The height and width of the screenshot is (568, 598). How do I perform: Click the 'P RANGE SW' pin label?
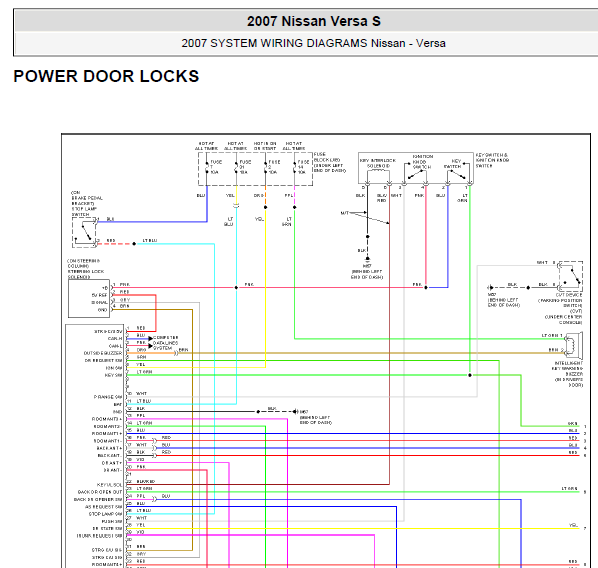pyautogui.click(x=108, y=397)
